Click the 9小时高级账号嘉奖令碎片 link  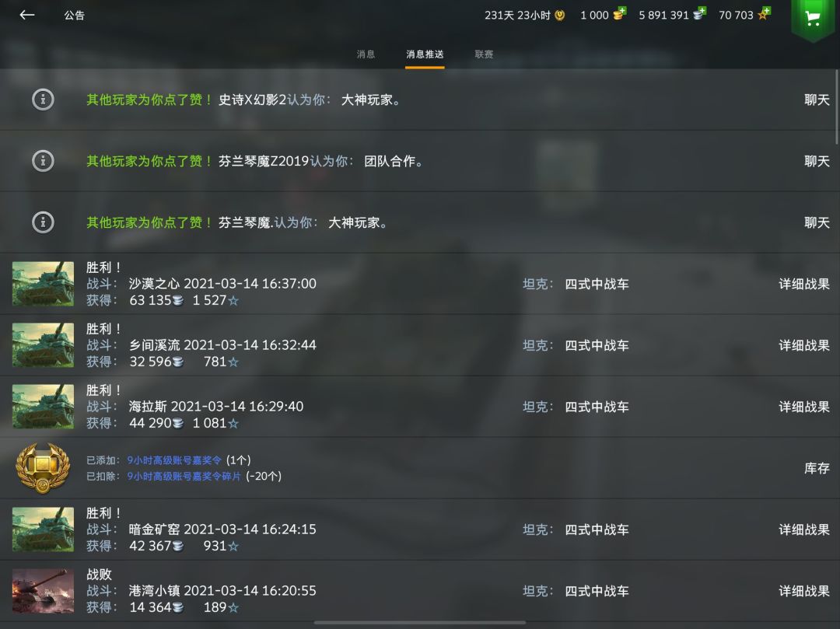pyautogui.click(x=184, y=476)
